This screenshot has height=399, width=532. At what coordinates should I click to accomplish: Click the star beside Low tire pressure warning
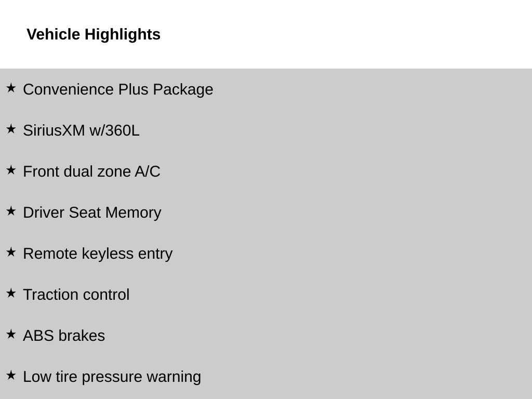pyautogui.click(x=11, y=375)
